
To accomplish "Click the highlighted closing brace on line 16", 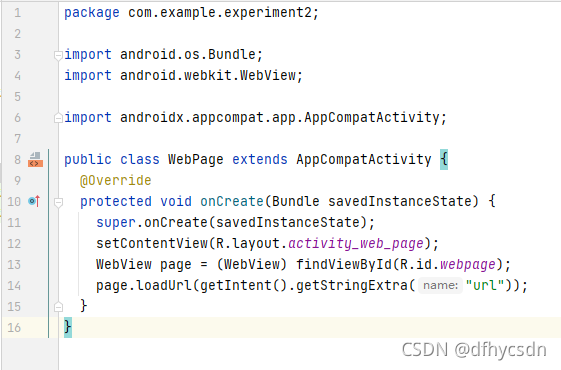I will 68,327.
